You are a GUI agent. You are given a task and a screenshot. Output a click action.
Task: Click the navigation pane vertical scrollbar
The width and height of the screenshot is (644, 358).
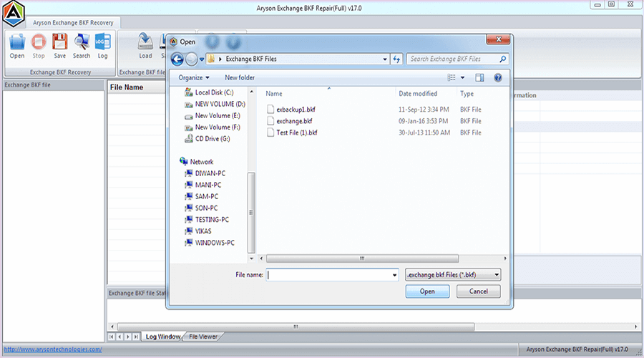(251, 213)
